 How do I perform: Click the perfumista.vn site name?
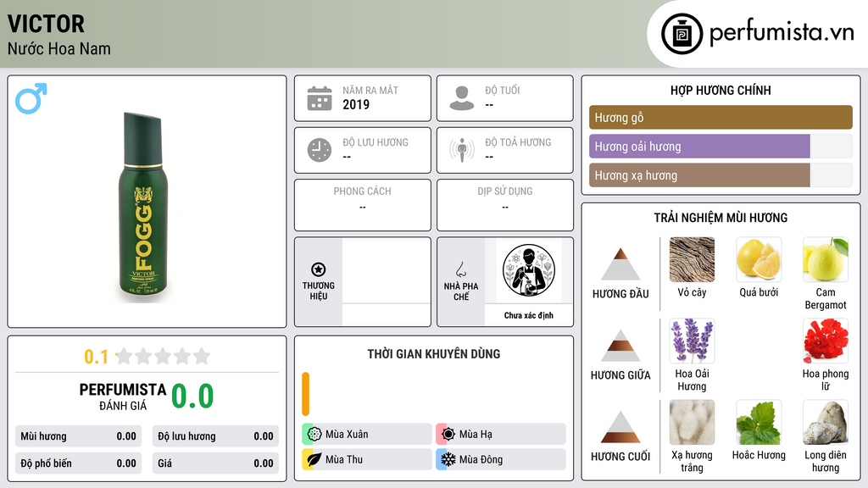point(782,33)
